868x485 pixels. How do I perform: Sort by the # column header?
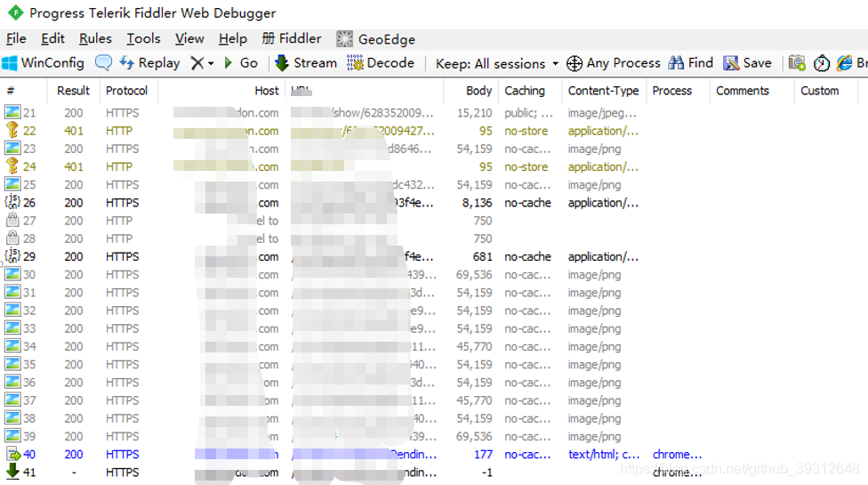coord(11,91)
